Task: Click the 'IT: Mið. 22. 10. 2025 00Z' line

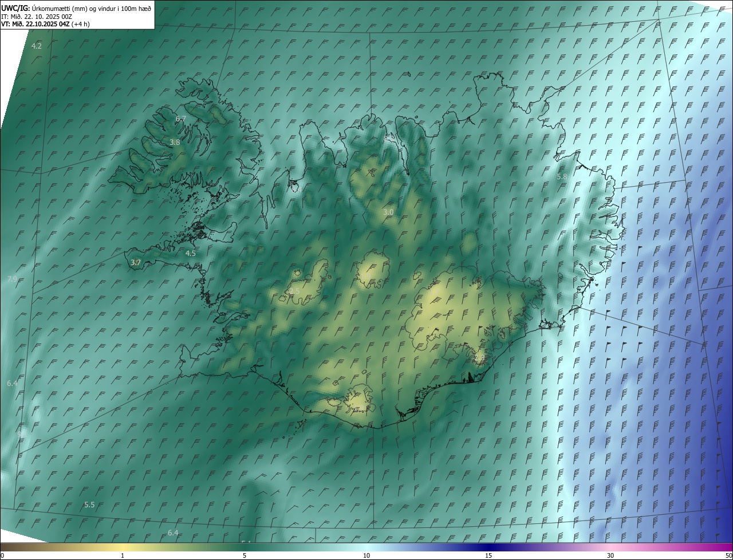Action: click(37, 16)
